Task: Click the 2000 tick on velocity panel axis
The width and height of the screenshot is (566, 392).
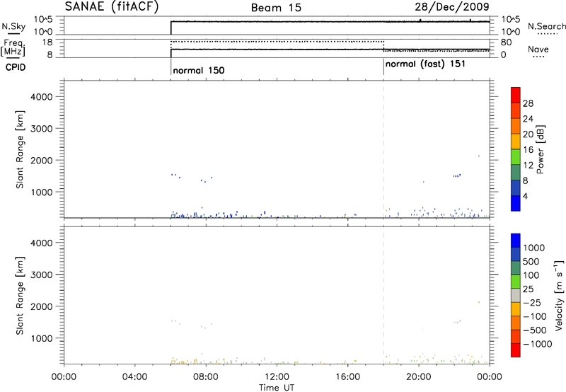Action: pyautogui.click(x=41, y=306)
